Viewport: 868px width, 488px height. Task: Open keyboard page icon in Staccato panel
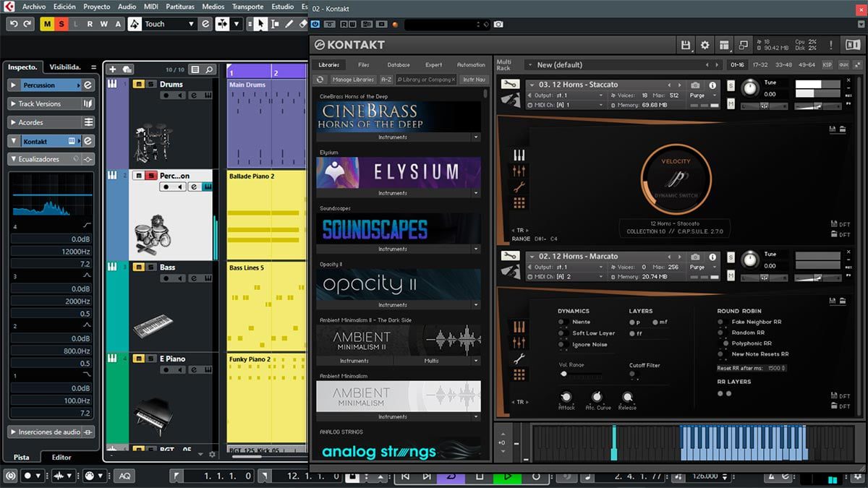coord(519,155)
